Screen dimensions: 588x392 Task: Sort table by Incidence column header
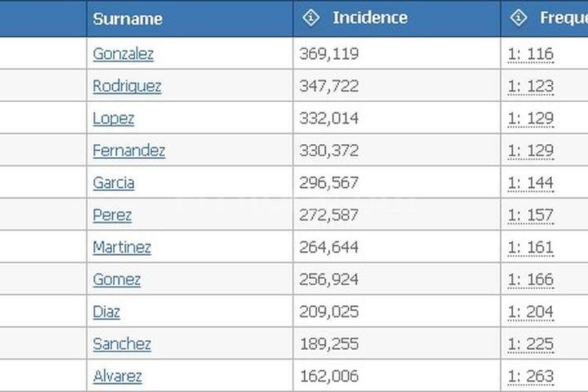point(370,18)
